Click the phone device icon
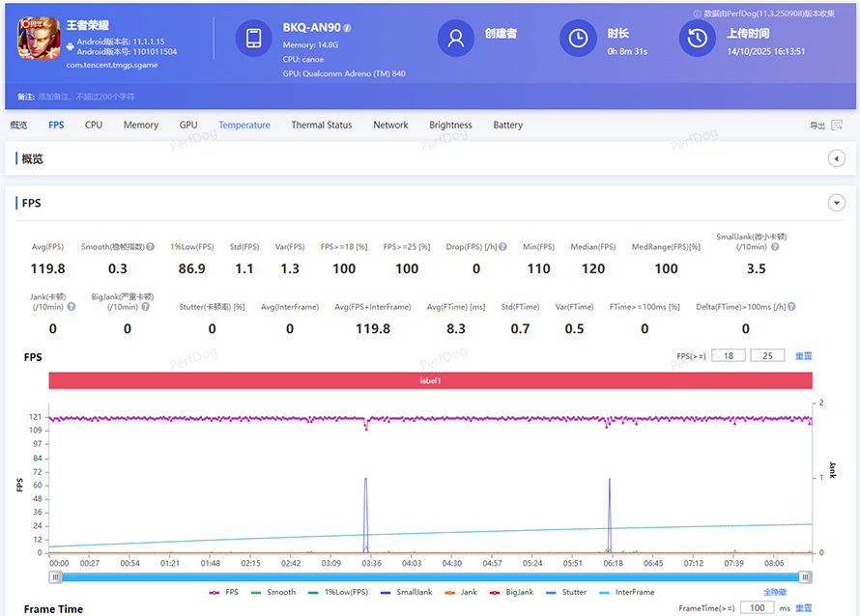 pyautogui.click(x=253, y=39)
